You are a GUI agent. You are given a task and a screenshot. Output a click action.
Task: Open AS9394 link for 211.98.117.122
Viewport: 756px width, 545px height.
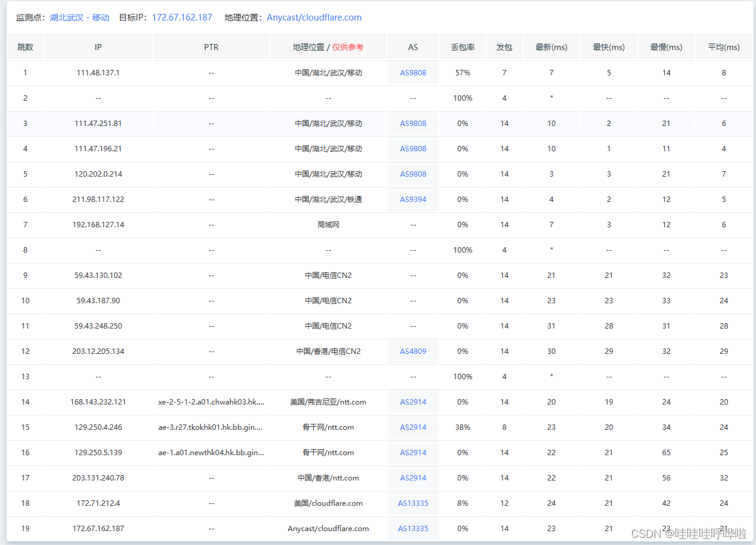(413, 200)
